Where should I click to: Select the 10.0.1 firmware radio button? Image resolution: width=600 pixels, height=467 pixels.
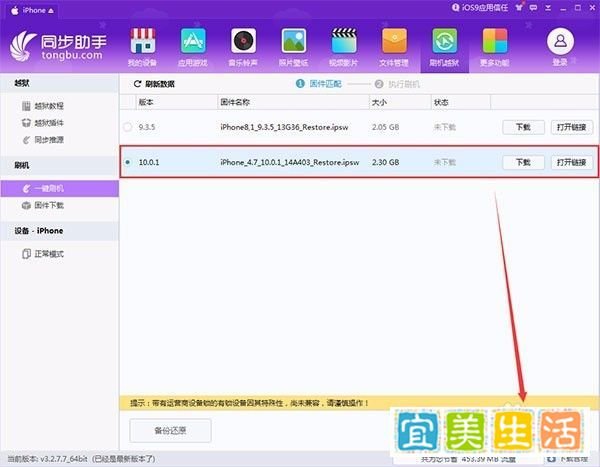pyautogui.click(x=128, y=162)
